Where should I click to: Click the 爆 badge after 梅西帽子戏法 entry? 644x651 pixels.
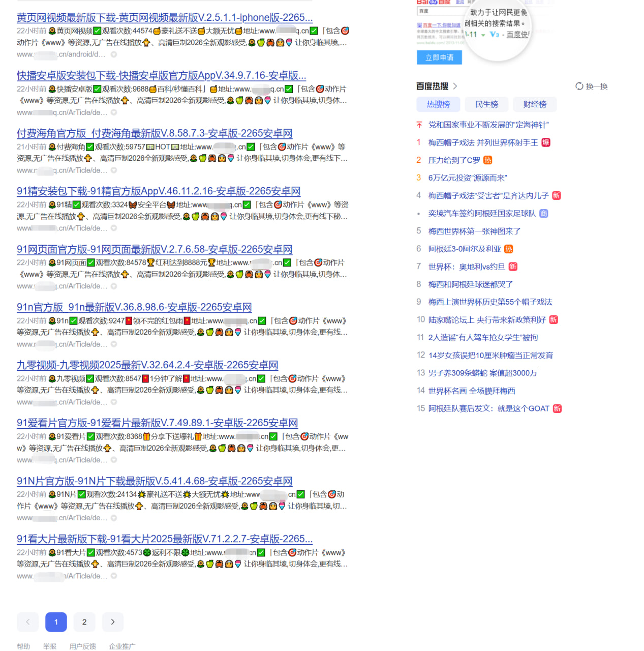coord(545,142)
